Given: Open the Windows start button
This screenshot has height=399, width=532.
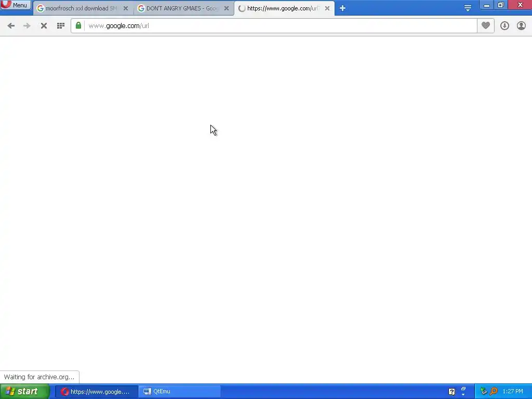Looking at the screenshot, I should pos(24,392).
